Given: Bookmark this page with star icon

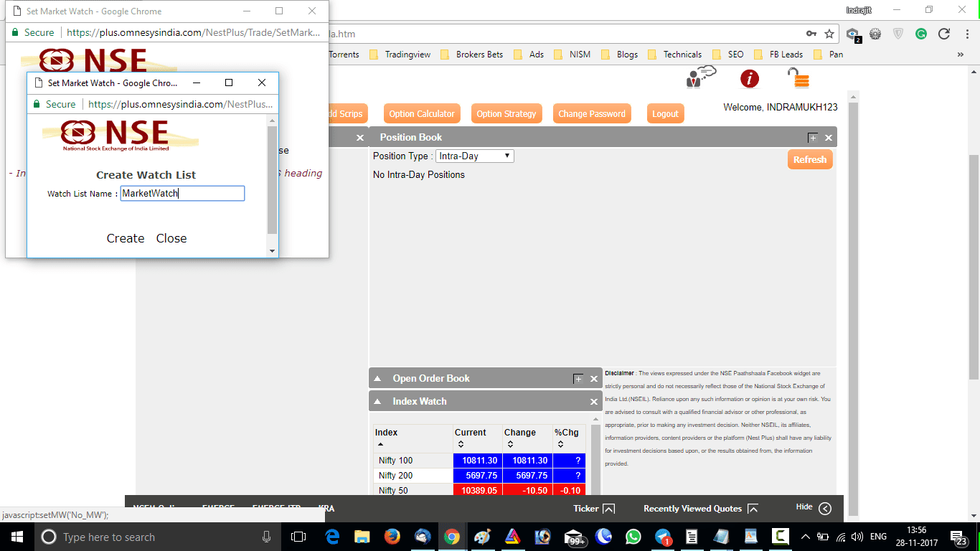Looking at the screenshot, I should [x=829, y=34].
